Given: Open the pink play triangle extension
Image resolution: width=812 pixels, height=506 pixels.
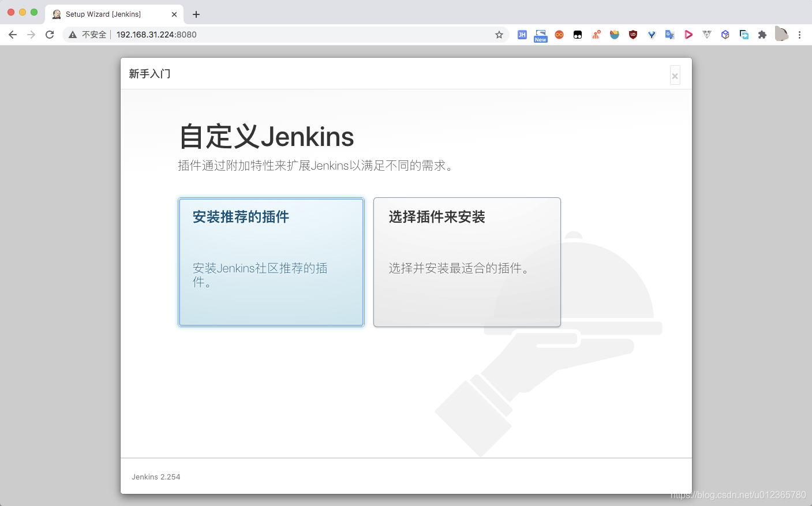Looking at the screenshot, I should pos(688,35).
